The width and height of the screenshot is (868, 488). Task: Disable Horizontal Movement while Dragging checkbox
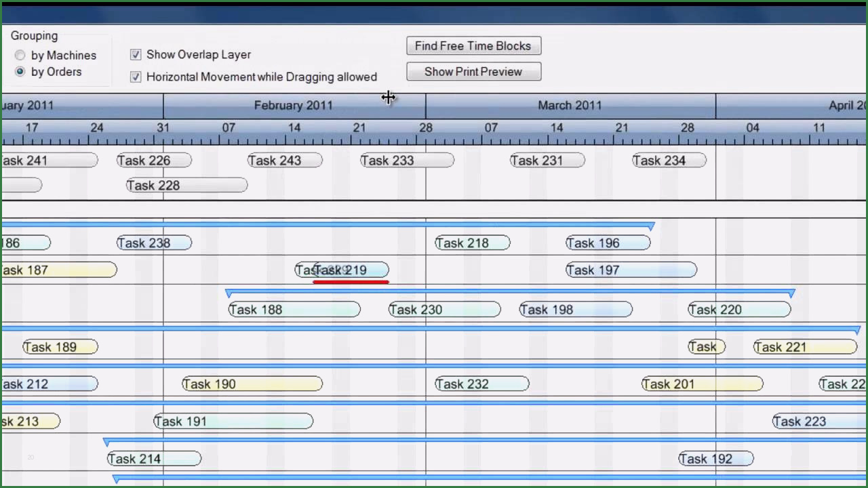136,77
